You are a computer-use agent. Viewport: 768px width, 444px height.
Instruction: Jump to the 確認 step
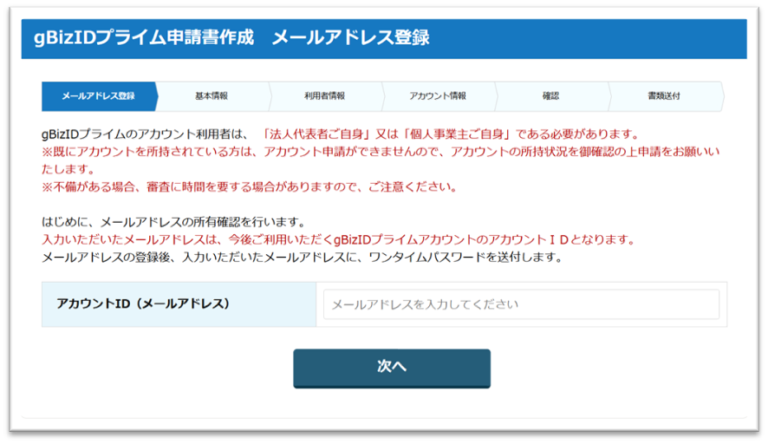pyautogui.click(x=551, y=96)
